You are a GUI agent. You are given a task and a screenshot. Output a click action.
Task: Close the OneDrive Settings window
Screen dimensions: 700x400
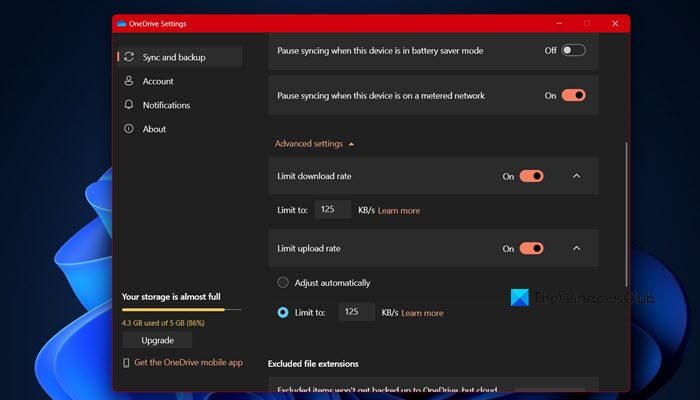click(615, 23)
